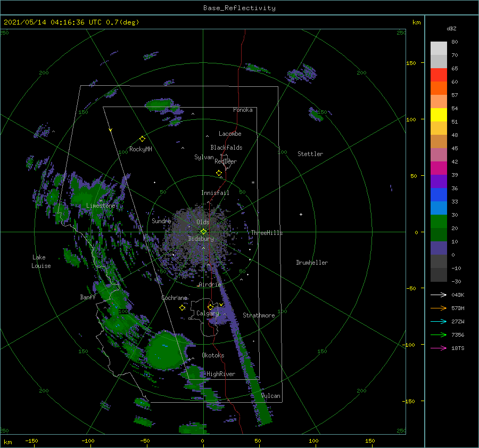
Task: Click the RedDeer city label
Action: (226, 161)
